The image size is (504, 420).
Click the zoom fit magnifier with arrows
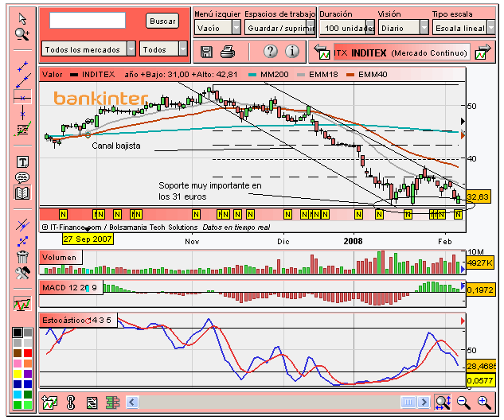(443, 402)
